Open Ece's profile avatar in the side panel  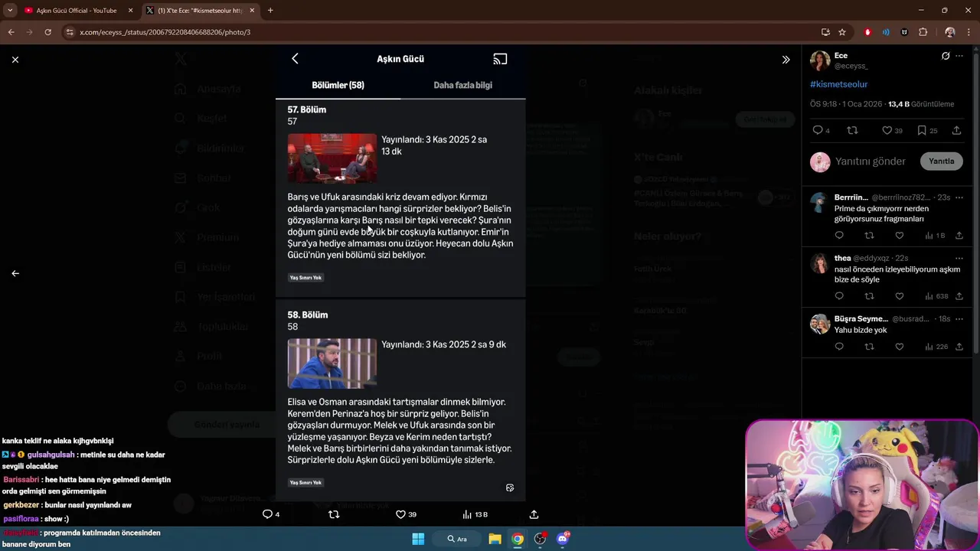(x=820, y=60)
